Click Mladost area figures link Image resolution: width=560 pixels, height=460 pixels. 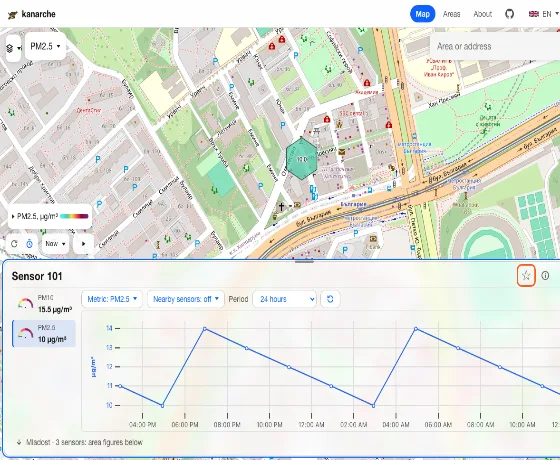(x=84, y=442)
